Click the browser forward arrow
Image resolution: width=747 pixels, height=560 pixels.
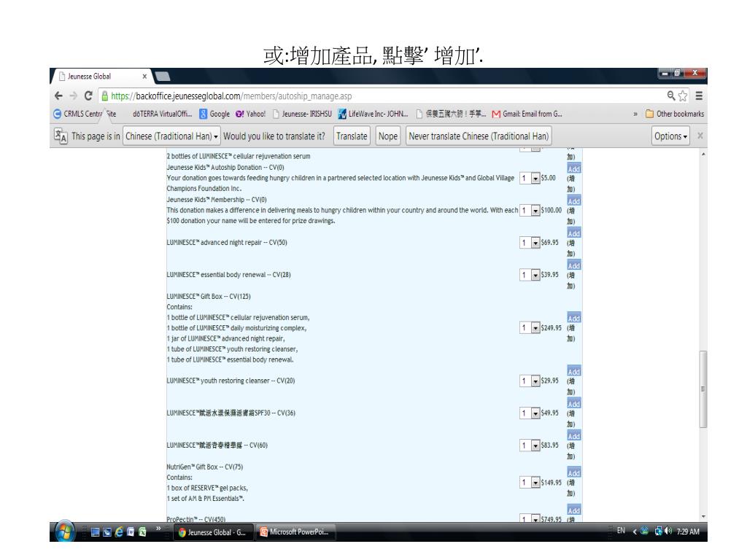(73, 96)
